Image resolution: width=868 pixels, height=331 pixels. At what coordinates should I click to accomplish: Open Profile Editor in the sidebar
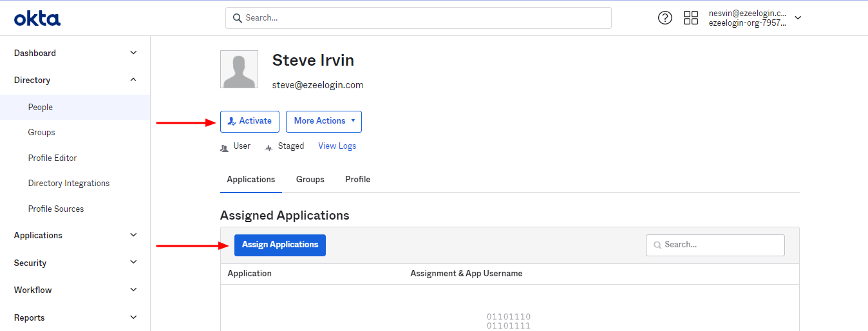tap(52, 158)
